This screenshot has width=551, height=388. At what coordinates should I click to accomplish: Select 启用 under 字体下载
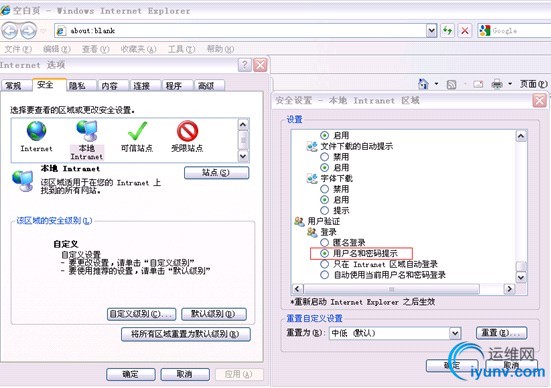325,200
